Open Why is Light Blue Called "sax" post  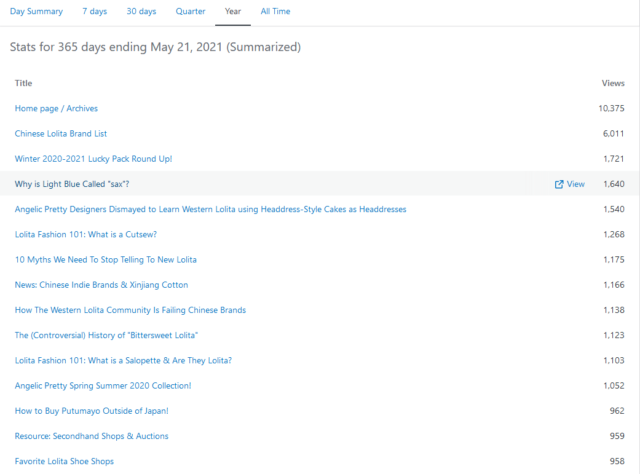(72, 184)
